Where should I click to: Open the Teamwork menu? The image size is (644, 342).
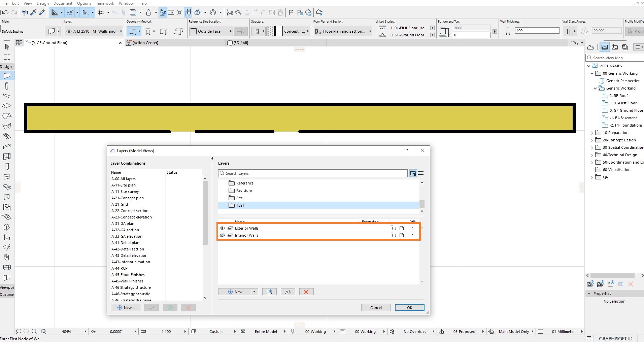pos(105,3)
